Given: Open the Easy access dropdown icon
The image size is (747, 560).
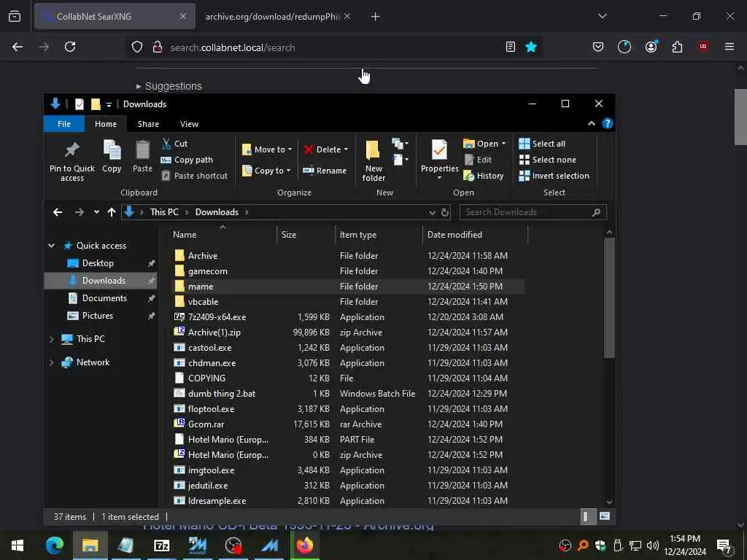Looking at the screenshot, I should point(400,160).
